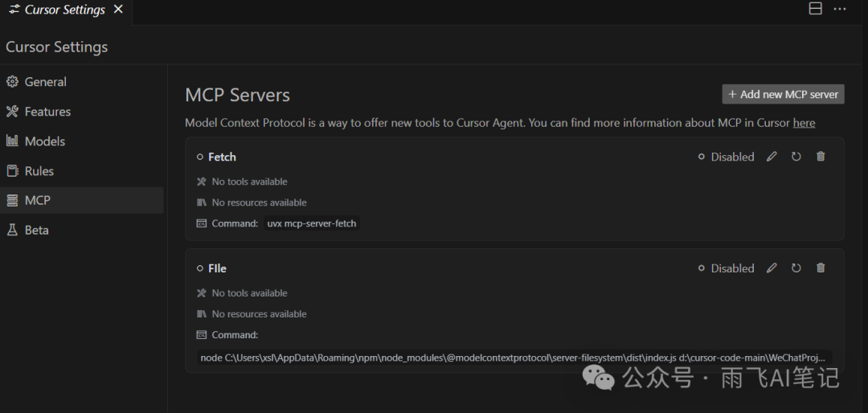The height and width of the screenshot is (413, 868).
Task: Click the split editor layout icon
Action: [815, 9]
